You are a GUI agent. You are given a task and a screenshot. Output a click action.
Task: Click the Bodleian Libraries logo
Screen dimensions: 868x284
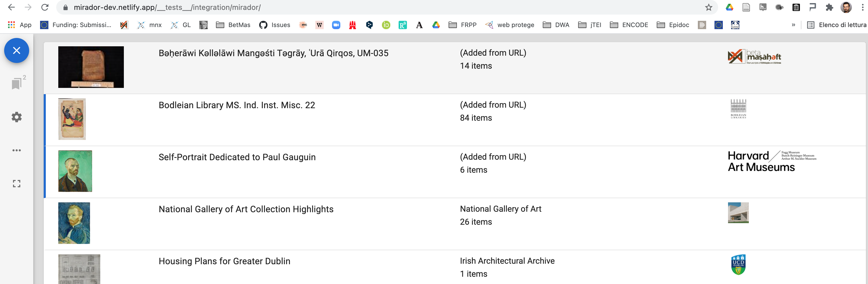pos(738,108)
